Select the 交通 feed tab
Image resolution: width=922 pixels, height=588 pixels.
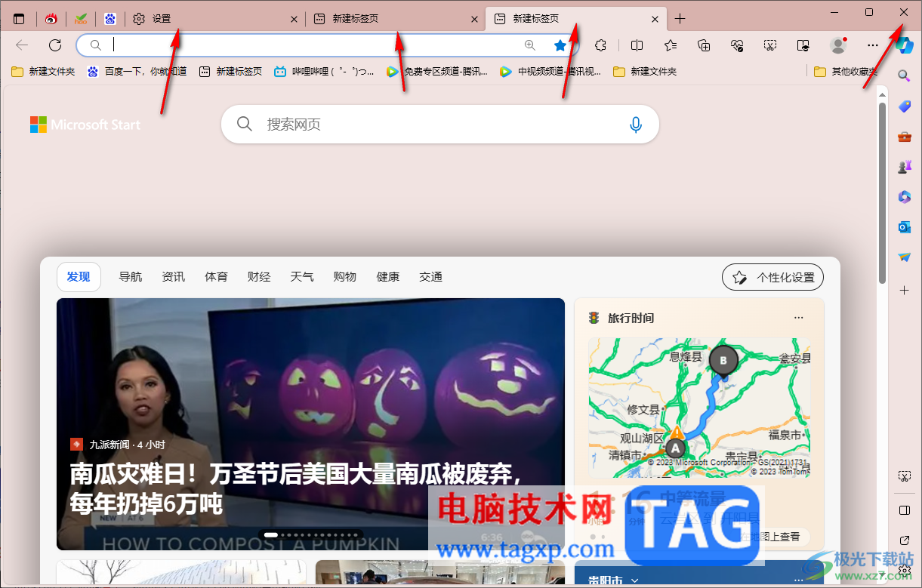(x=431, y=277)
